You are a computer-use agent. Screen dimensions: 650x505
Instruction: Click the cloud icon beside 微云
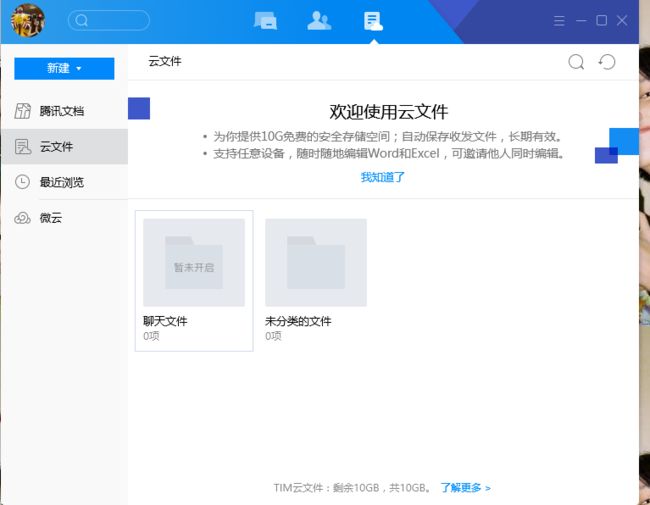[22, 218]
